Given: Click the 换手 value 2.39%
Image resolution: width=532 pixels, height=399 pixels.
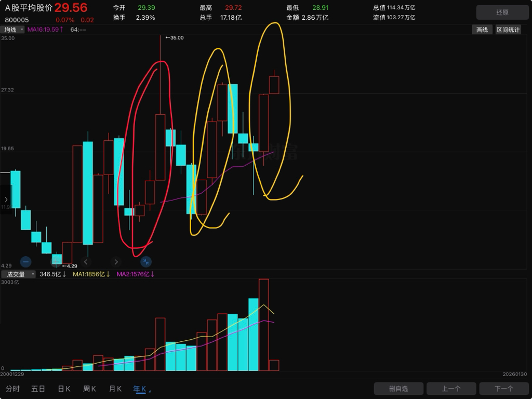Looking at the screenshot, I should (145, 17).
